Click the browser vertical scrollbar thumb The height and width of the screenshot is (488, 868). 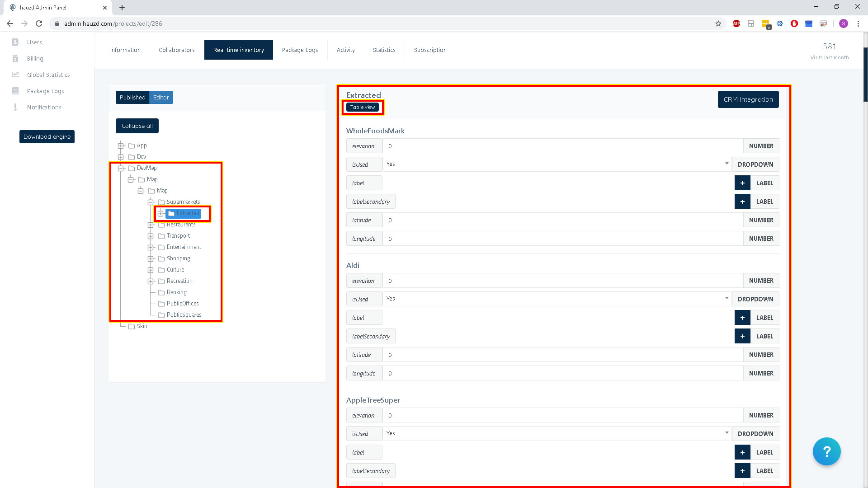[x=865, y=75]
